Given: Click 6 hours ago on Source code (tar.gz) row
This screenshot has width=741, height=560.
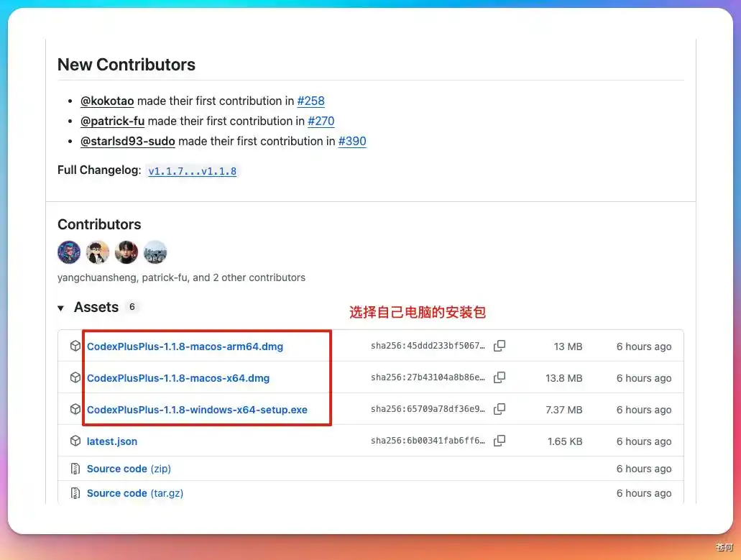Looking at the screenshot, I should tap(644, 493).
